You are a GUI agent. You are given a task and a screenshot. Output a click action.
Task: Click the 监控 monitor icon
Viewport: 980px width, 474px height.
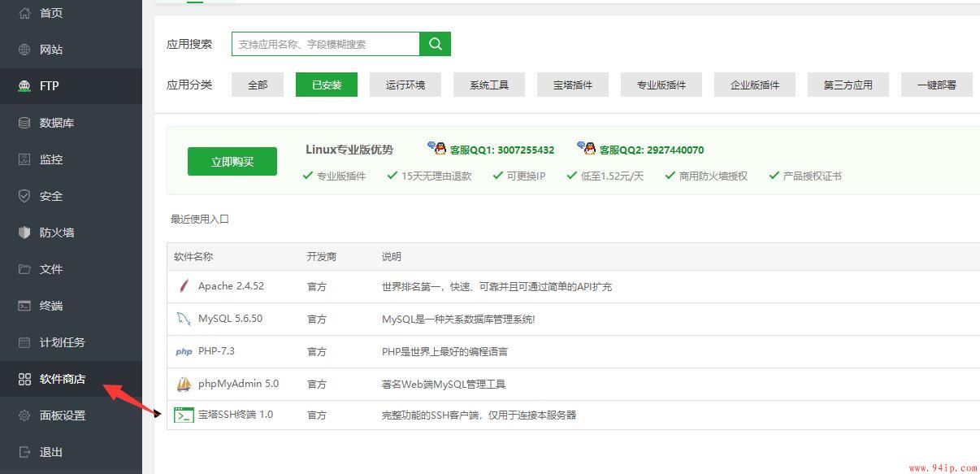pos(24,159)
